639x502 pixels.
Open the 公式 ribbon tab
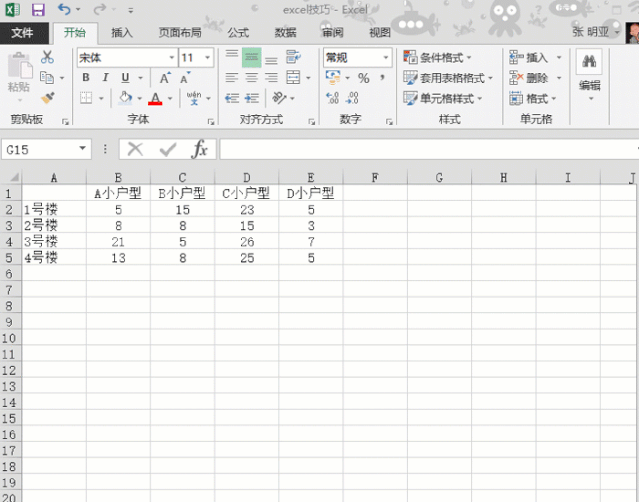238,32
